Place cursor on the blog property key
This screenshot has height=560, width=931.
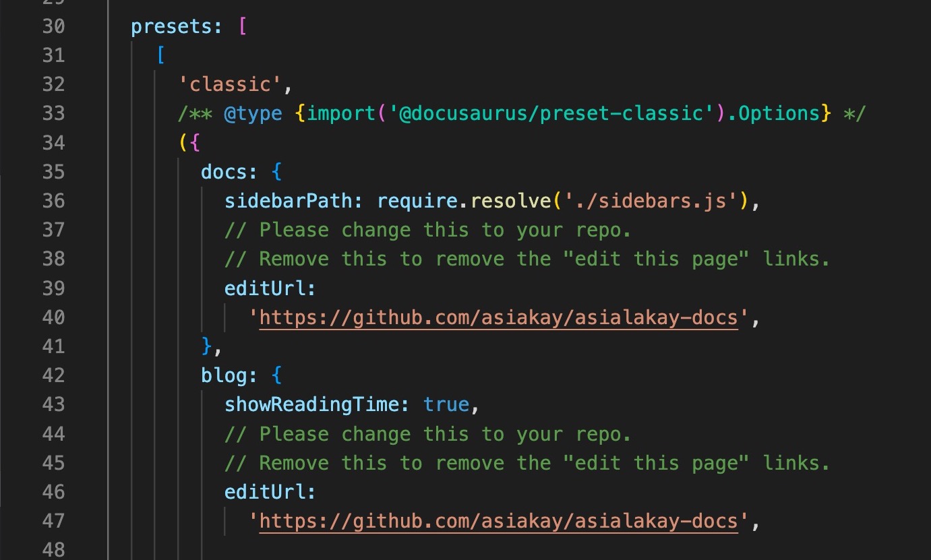pos(224,375)
